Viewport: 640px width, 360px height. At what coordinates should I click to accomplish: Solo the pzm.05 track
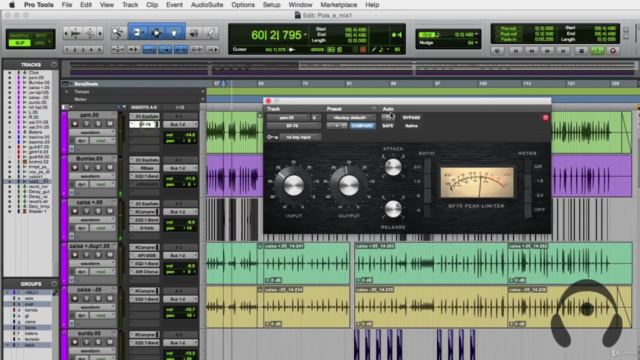tap(98, 124)
